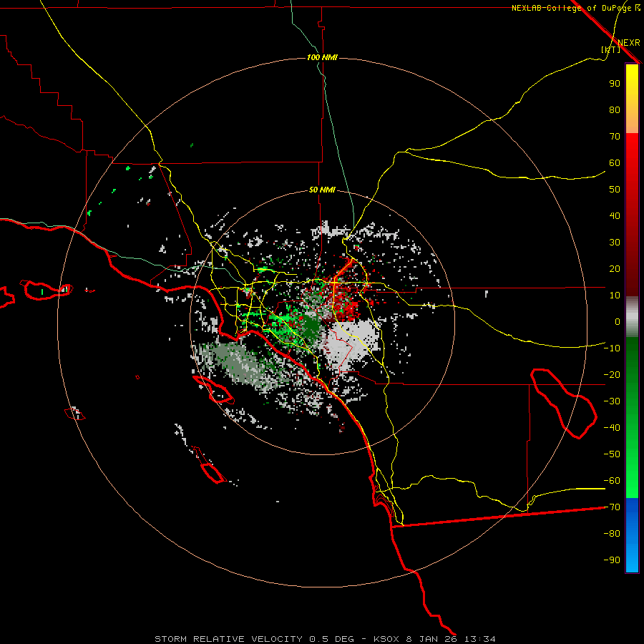Click the gray zero-velocity segment of color bar
The height and width of the screenshot is (644, 644).
(632, 317)
